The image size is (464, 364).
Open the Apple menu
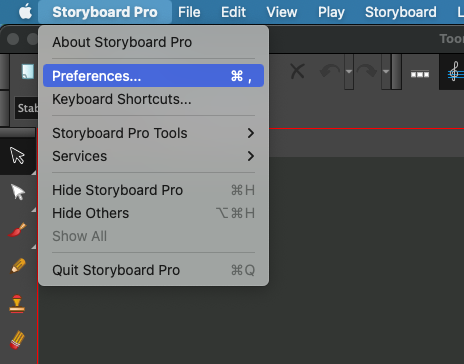coord(25,12)
